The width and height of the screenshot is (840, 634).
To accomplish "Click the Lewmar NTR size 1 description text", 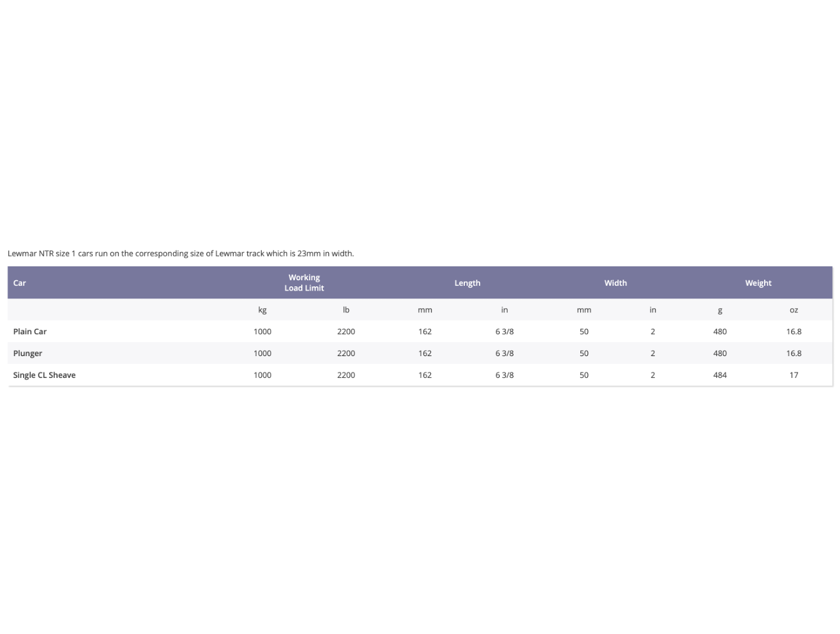I will point(180,254).
